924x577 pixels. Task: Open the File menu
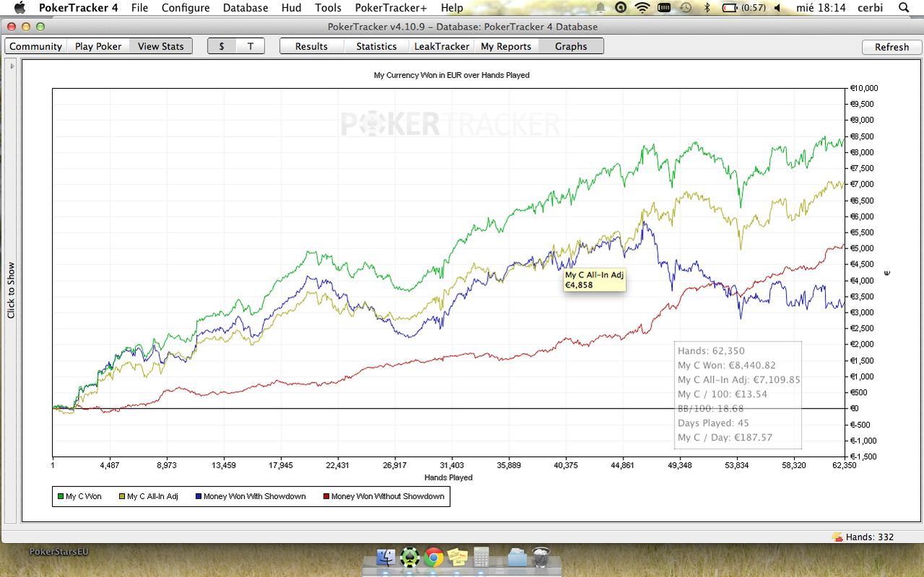click(x=139, y=8)
